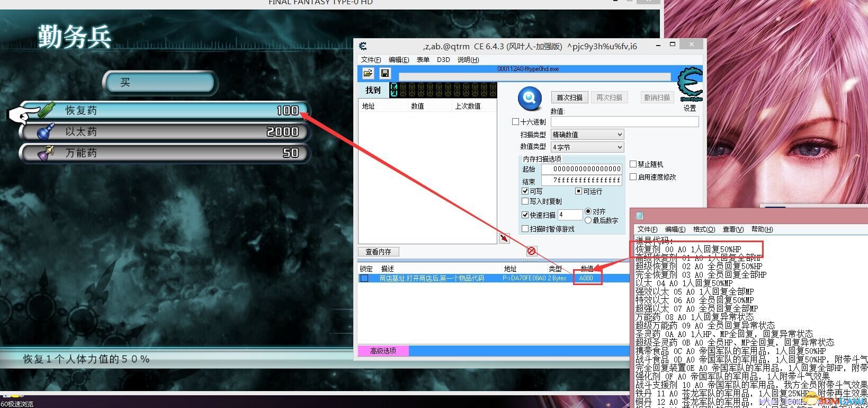Viewport: 868px width, 408px height.
Task: Click the 查看内存 memory view button
Action: [379, 252]
